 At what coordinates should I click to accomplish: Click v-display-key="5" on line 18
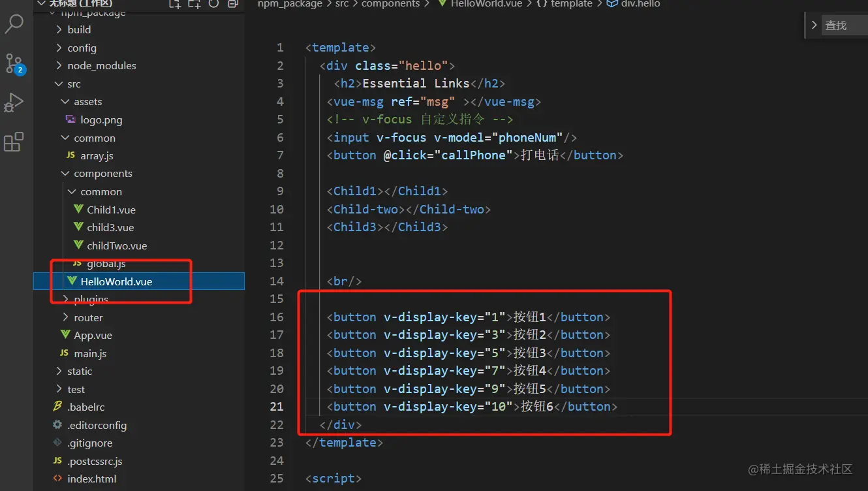click(445, 353)
